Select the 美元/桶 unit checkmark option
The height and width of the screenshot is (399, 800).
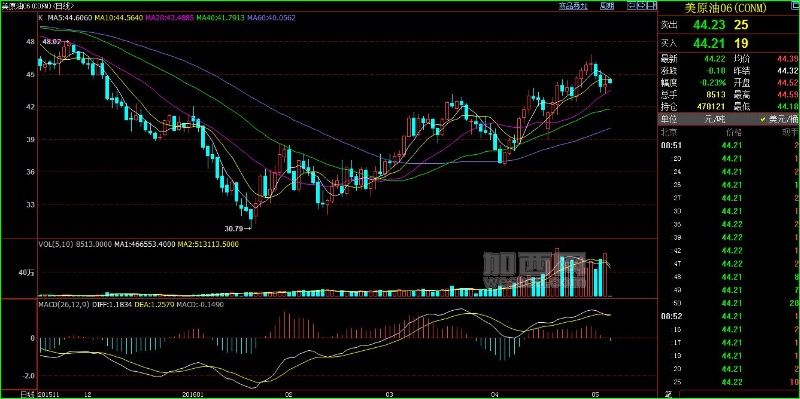pyautogui.click(x=779, y=119)
